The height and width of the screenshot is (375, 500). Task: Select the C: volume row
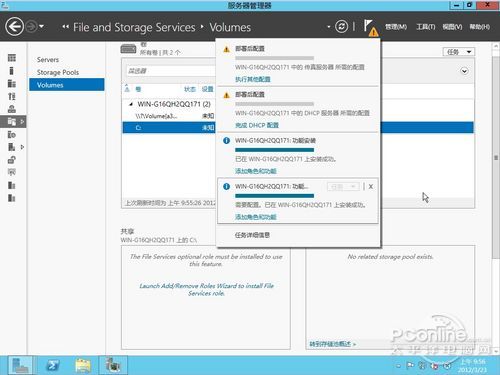pyautogui.click(x=169, y=128)
